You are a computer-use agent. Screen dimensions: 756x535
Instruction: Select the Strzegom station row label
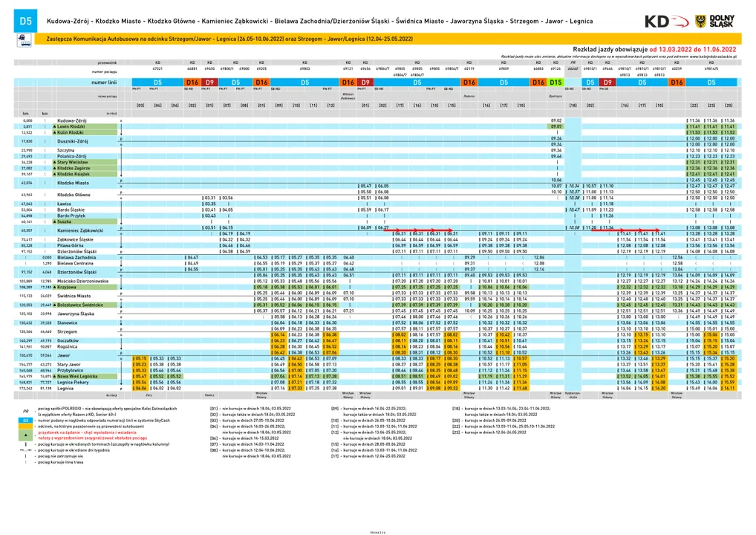67,332
